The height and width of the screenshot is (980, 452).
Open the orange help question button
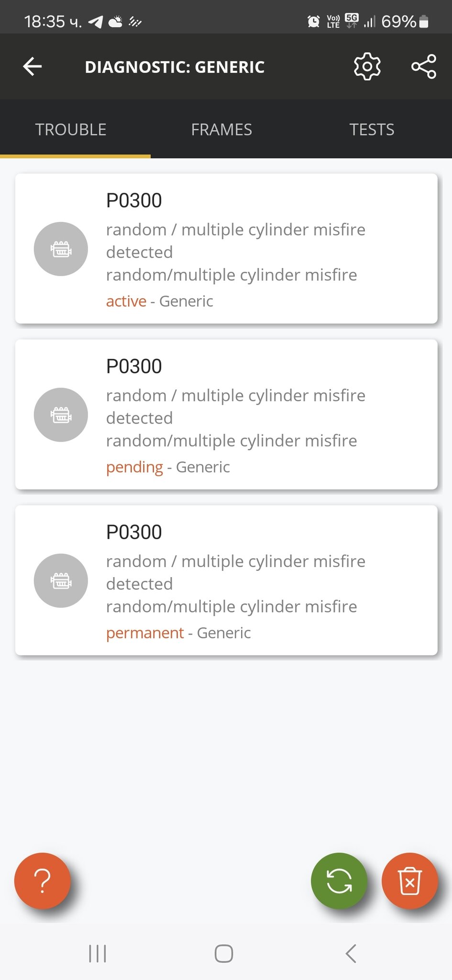pyautogui.click(x=43, y=880)
